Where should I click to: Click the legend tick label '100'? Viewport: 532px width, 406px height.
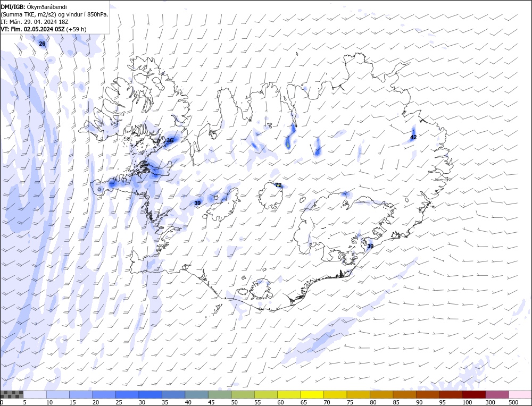point(467,402)
